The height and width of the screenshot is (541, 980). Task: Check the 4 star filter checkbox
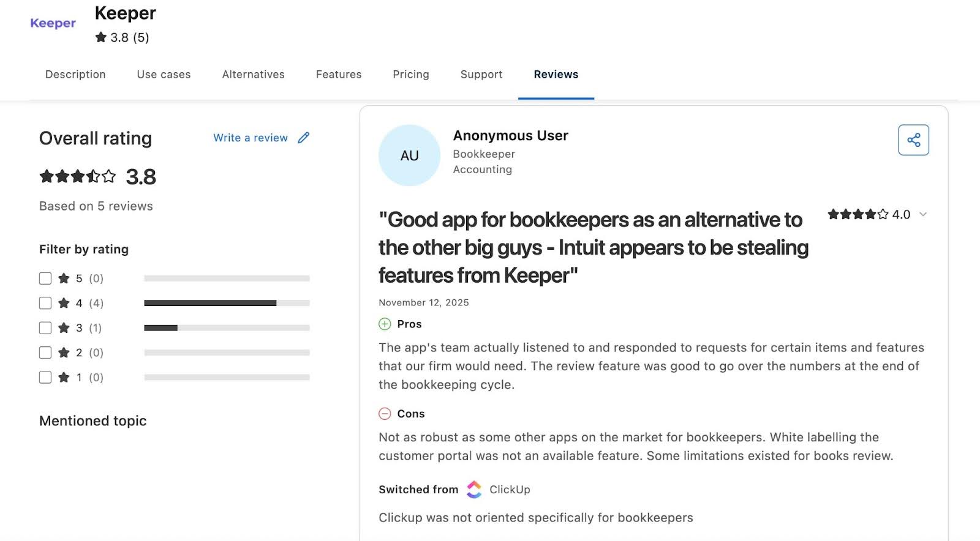45,303
